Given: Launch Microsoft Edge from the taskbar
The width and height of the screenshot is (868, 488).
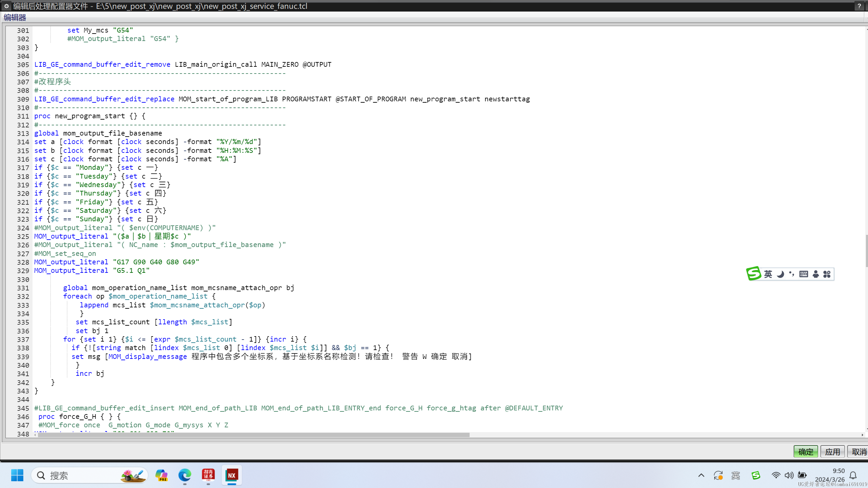Looking at the screenshot, I should [x=185, y=475].
